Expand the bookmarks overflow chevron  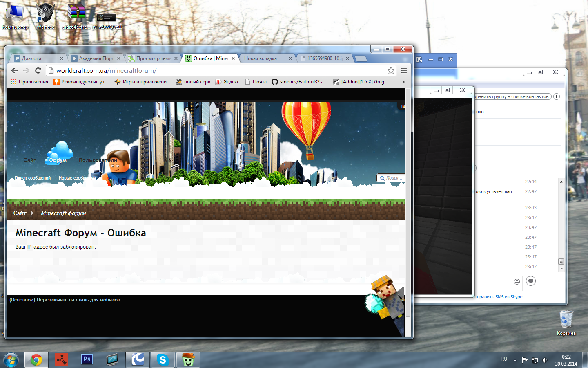404,82
